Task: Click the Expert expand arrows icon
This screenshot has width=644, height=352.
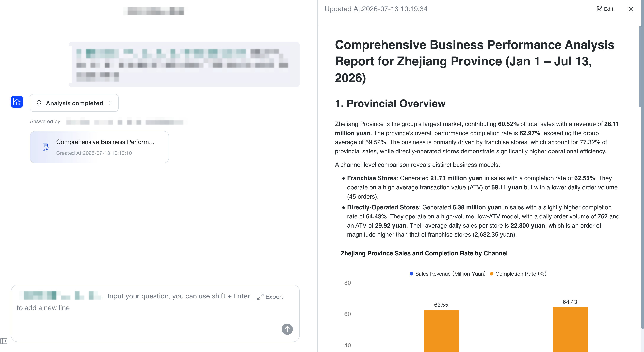Action: pyautogui.click(x=260, y=297)
